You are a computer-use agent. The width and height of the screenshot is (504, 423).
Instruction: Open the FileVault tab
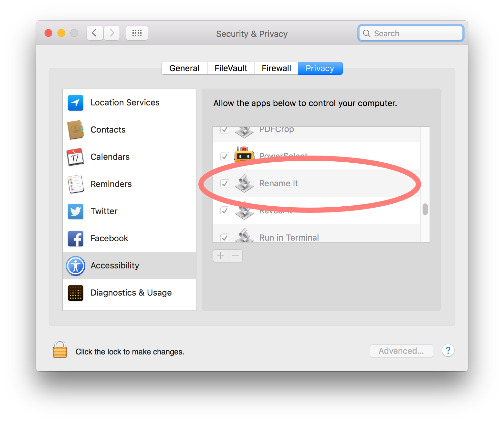[231, 68]
